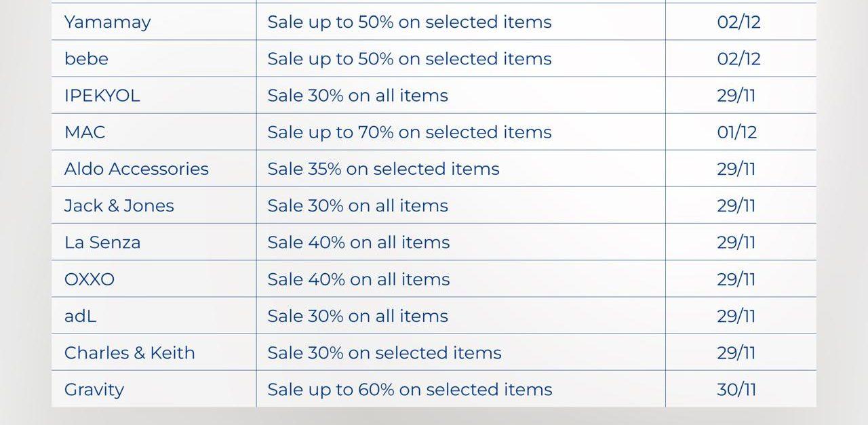Select the Charles & Keith brand name

[x=130, y=352]
